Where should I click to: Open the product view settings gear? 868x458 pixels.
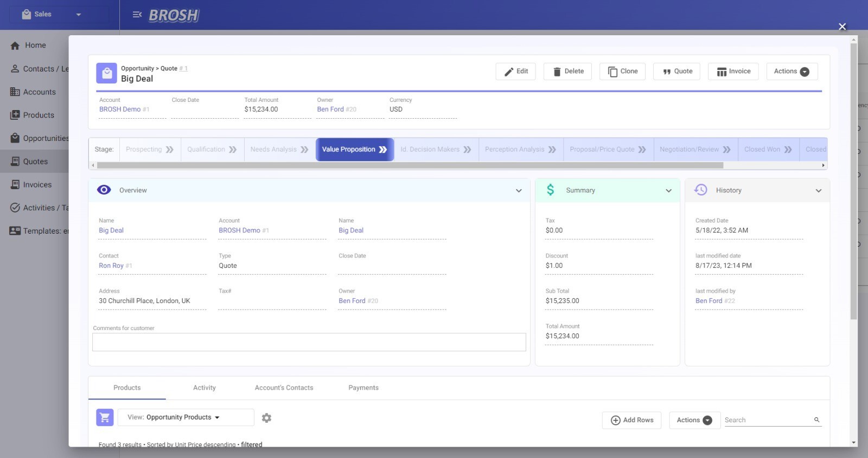(266, 418)
